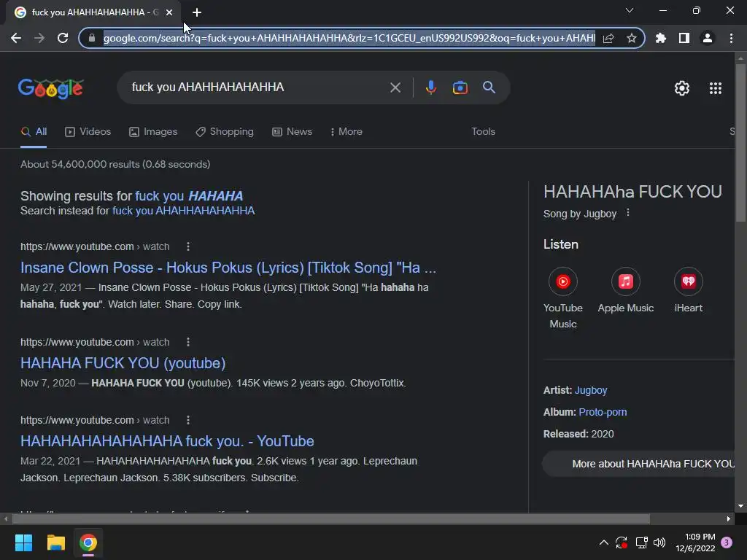The width and height of the screenshot is (747, 560).
Task: Open the Insane Clown Posse Hokus Pokus result
Action: tap(228, 268)
